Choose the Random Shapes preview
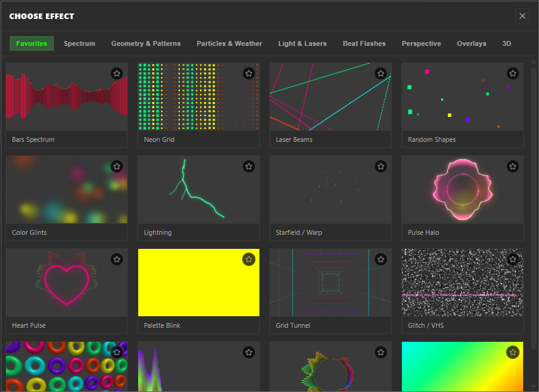This screenshot has height=392, width=539. [x=463, y=97]
